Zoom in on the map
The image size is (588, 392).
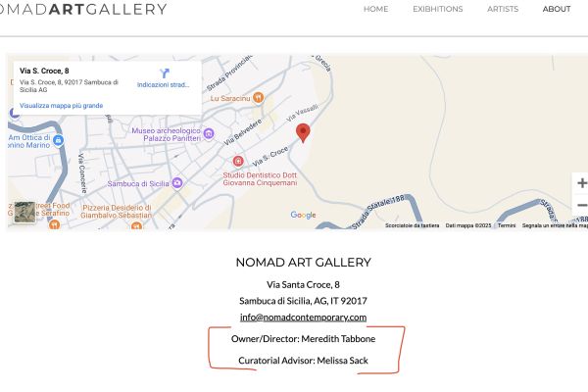click(581, 183)
